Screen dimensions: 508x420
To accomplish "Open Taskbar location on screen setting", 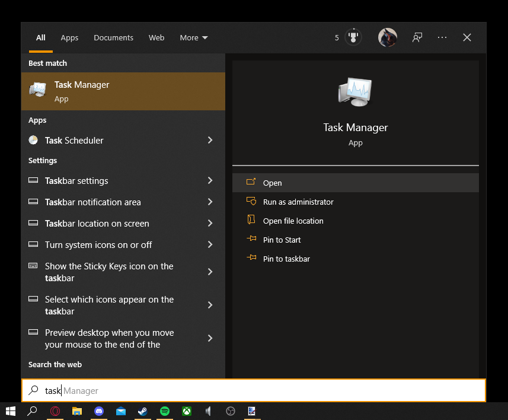I will click(x=123, y=223).
